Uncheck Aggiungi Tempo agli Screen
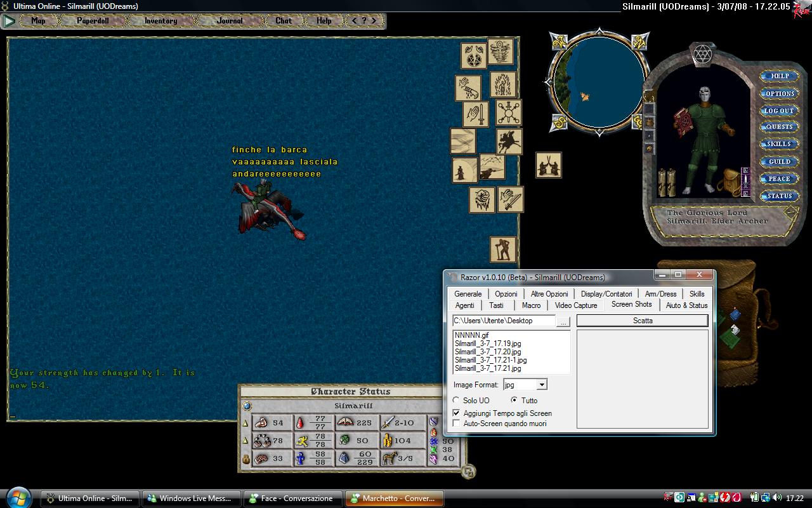Image resolution: width=812 pixels, height=508 pixels. [x=456, y=413]
